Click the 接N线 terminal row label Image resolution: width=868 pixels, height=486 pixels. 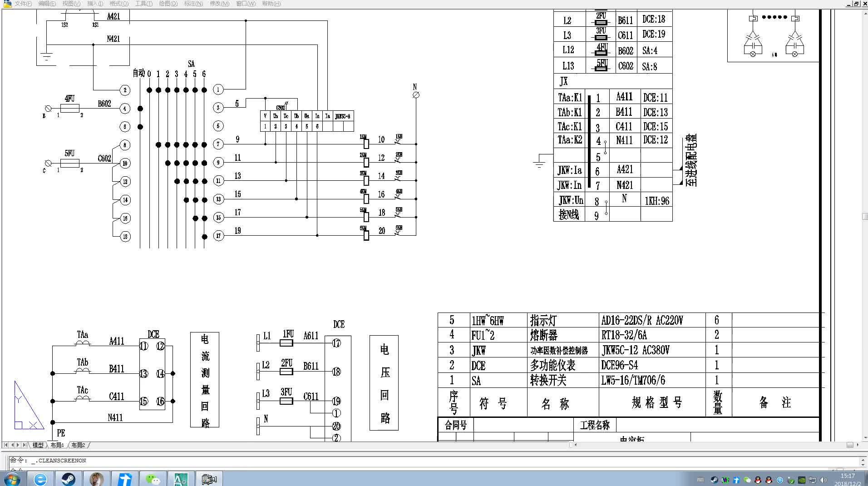[x=569, y=214]
